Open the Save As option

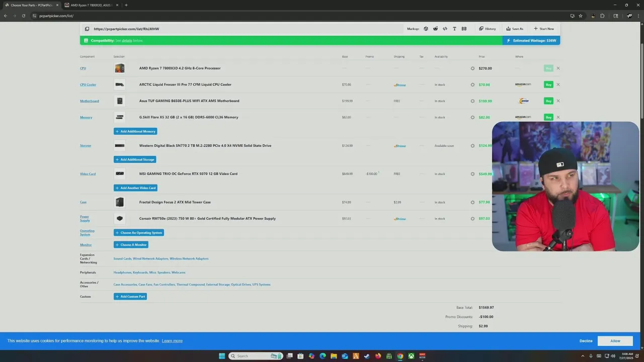click(x=515, y=29)
